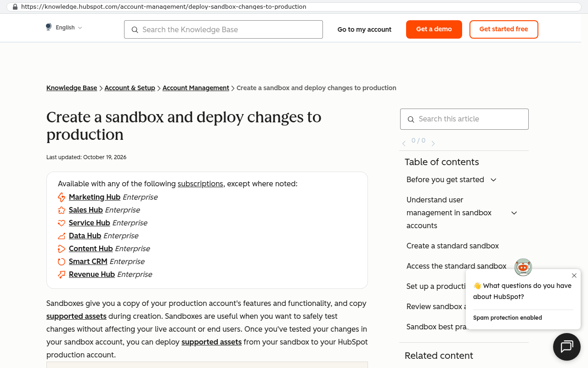Open the Sales Hub link
588x368 pixels.
pos(86,210)
